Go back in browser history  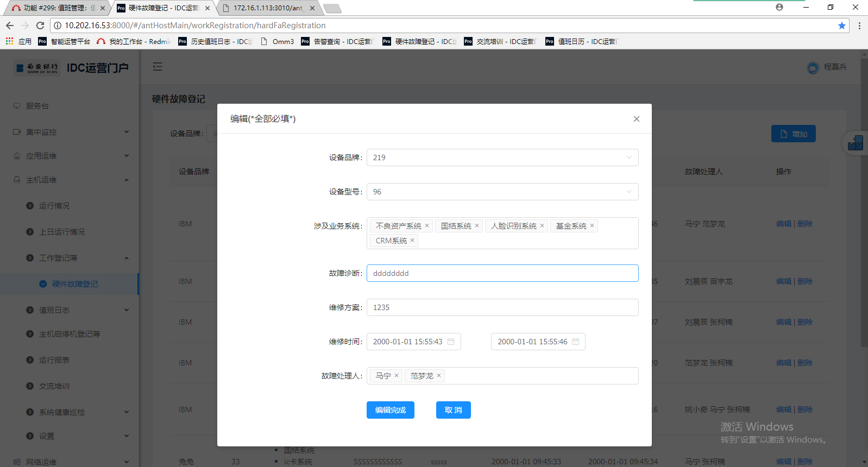10,26
